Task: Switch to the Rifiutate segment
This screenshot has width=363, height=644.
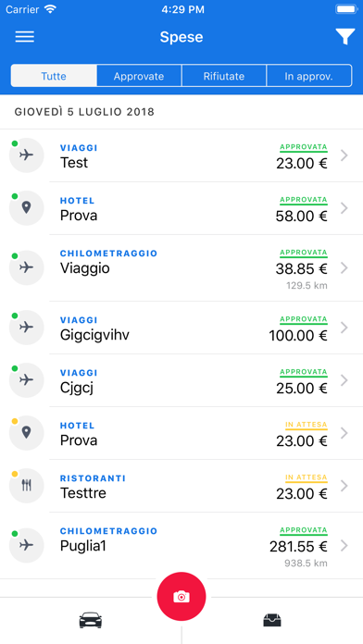Action: 224,76
